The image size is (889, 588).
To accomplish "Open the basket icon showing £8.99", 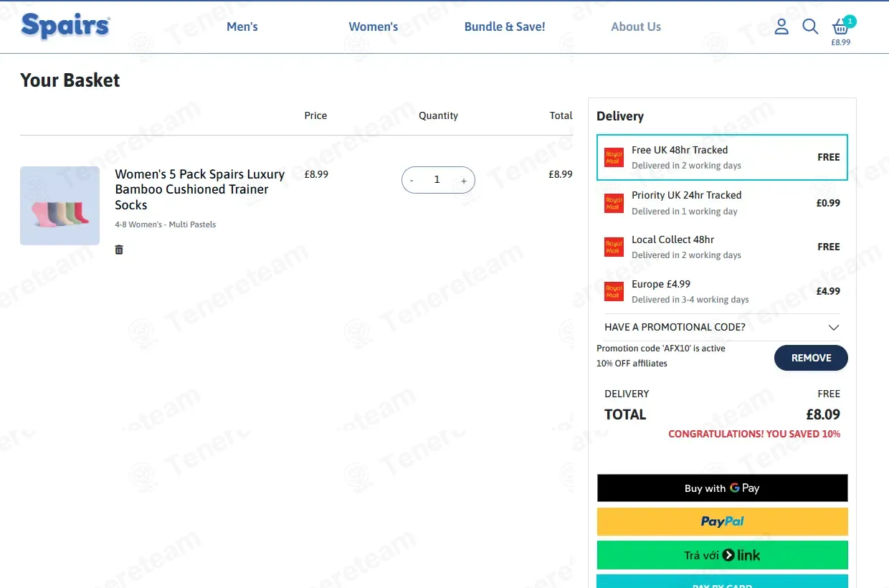I will pyautogui.click(x=841, y=31).
